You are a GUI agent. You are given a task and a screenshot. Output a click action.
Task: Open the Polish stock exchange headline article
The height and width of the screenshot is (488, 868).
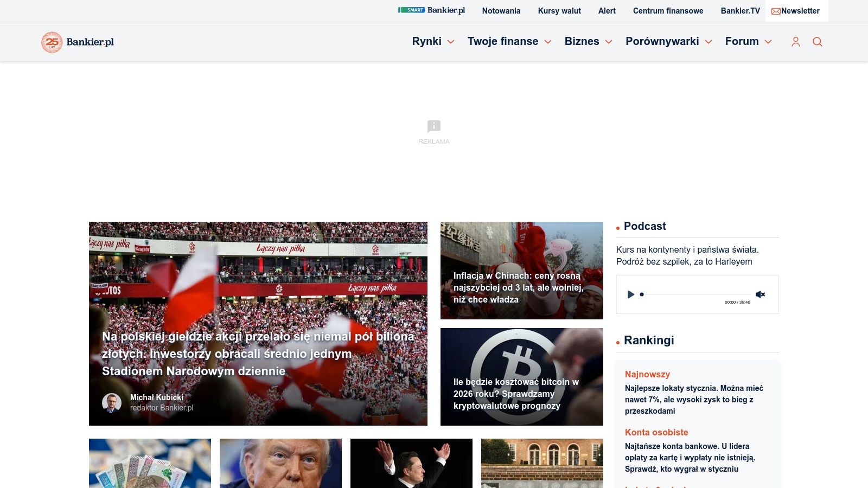pos(258,354)
